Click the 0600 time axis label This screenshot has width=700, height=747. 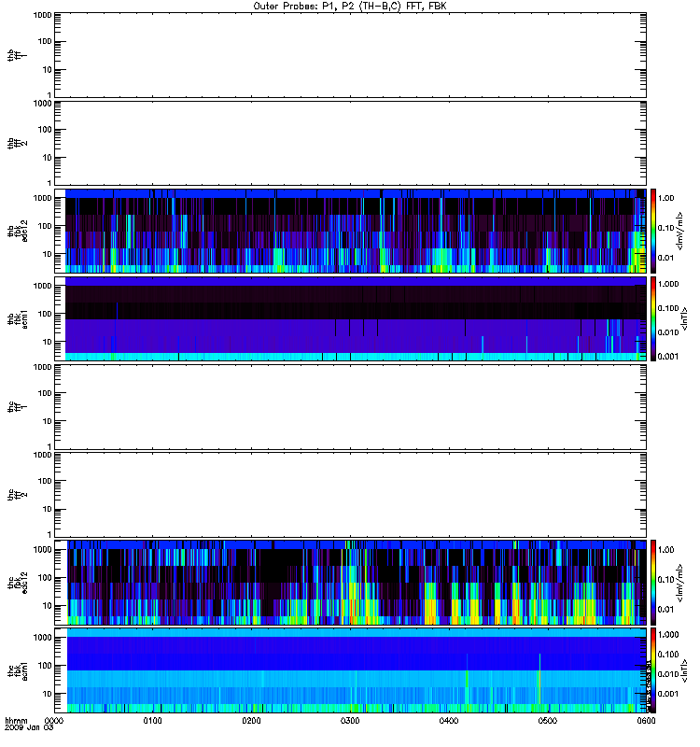click(x=646, y=721)
